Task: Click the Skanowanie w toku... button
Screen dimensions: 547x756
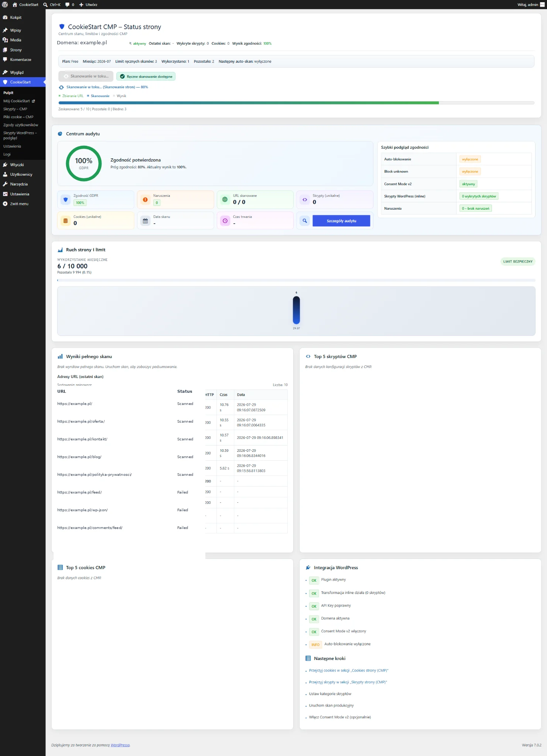Action: (86, 76)
